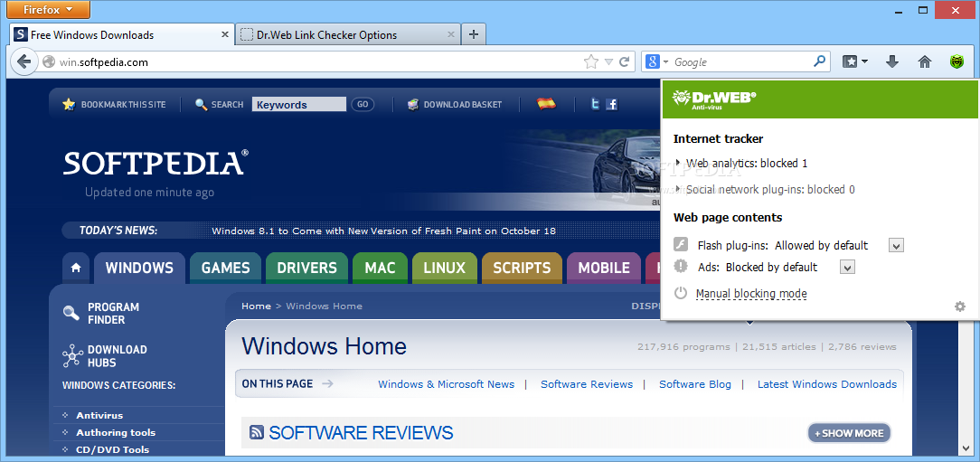Click the Software Reviews RSS icon
The image size is (980, 462).
(256, 432)
